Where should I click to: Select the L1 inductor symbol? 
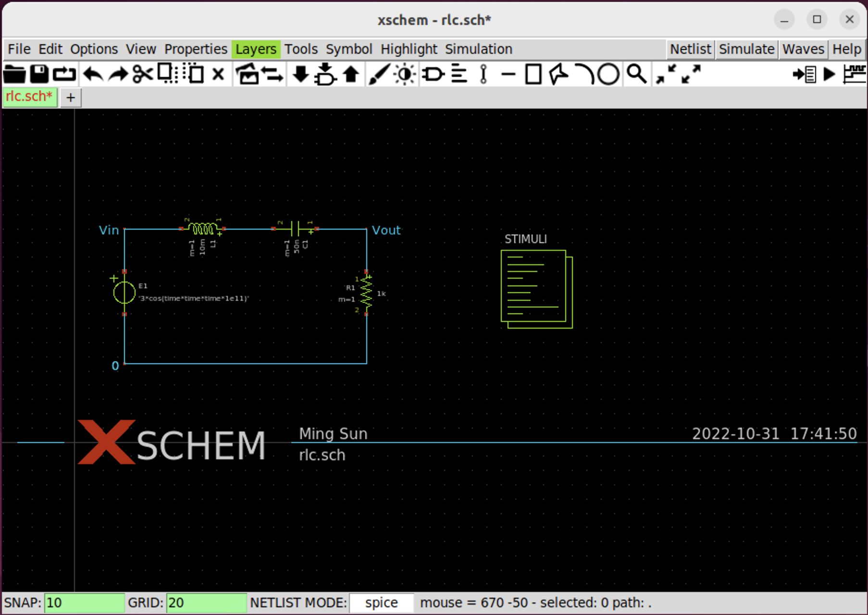click(x=202, y=228)
